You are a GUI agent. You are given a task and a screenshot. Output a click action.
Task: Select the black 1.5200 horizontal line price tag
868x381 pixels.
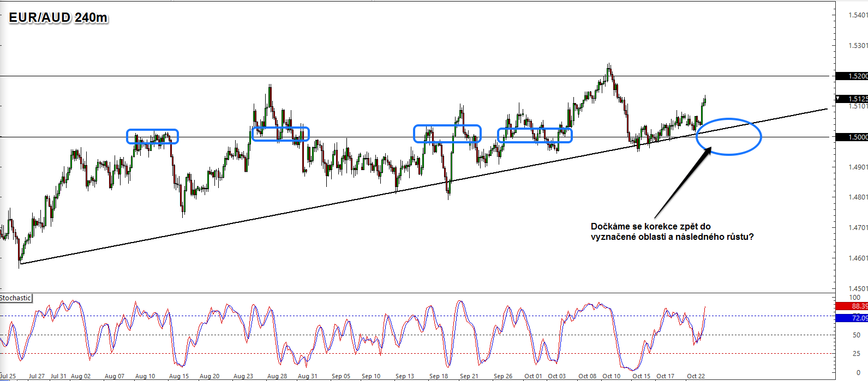[x=852, y=76]
